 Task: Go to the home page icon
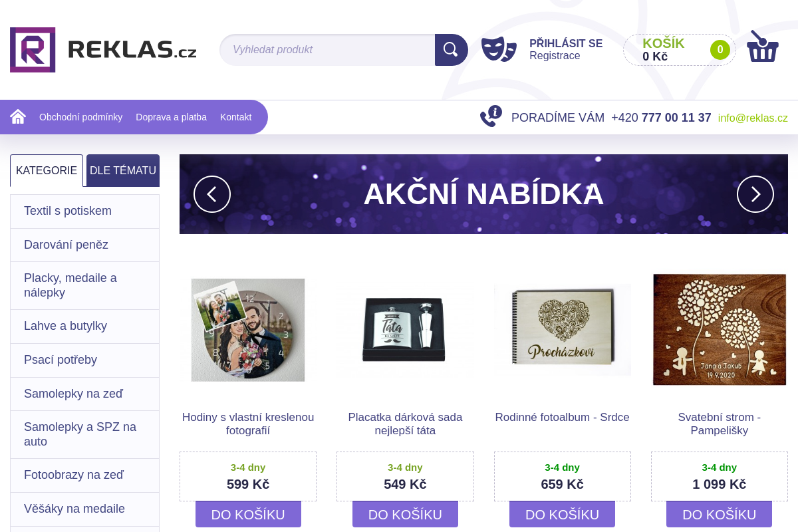[x=18, y=117]
